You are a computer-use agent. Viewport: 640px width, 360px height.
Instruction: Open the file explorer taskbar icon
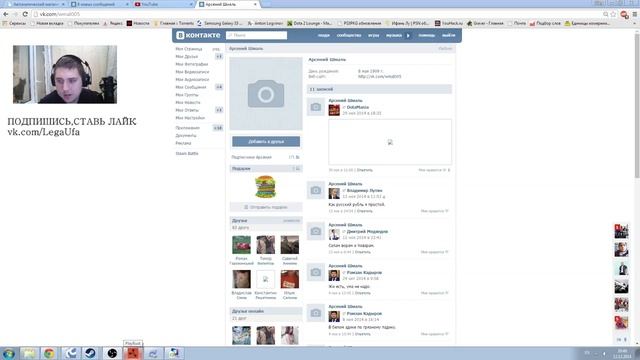click(x=29, y=353)
